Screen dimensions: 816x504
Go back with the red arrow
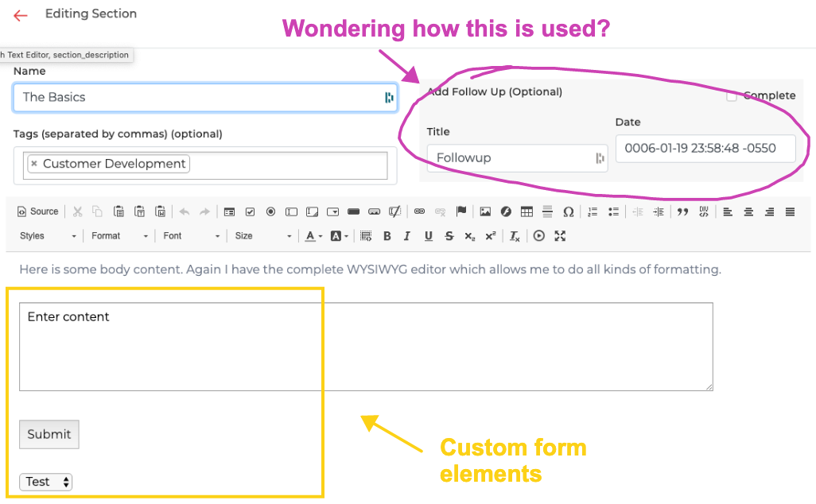click(x=21, y=16)
